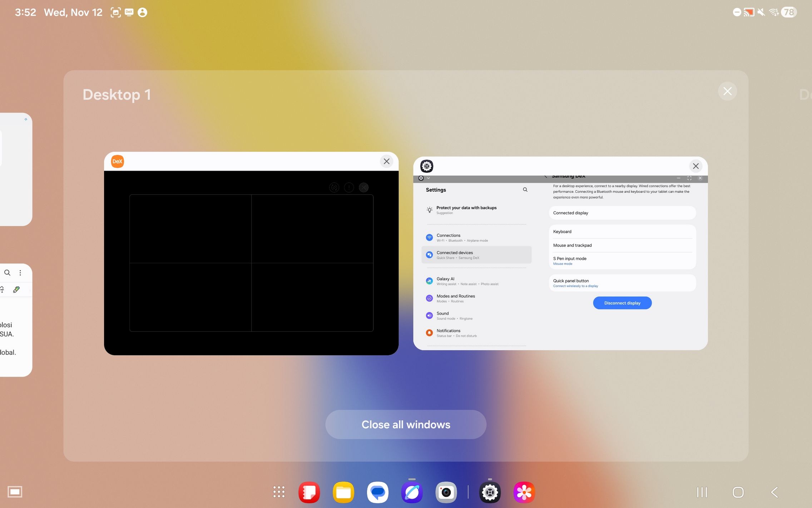The image size is (812, 508).
Task: Click the DeX icon on window preview
Action: click(x=117, y=161)
